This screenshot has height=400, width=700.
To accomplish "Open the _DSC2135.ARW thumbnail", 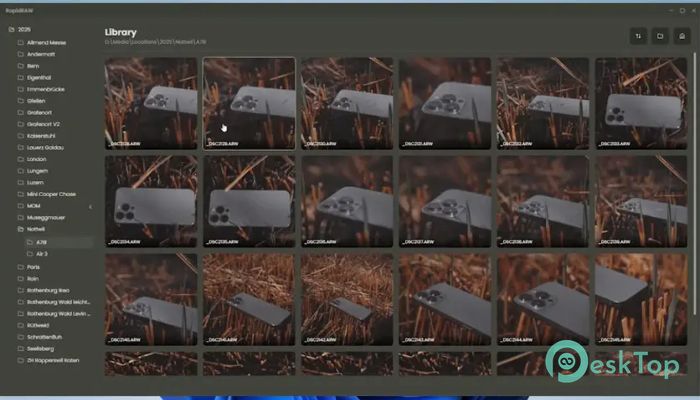I will (x=249, y=201).
